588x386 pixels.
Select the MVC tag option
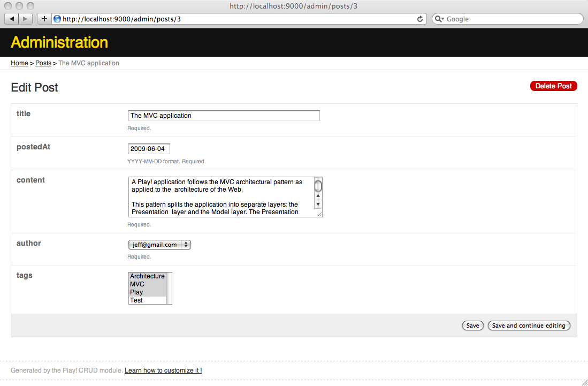[138, 284]
